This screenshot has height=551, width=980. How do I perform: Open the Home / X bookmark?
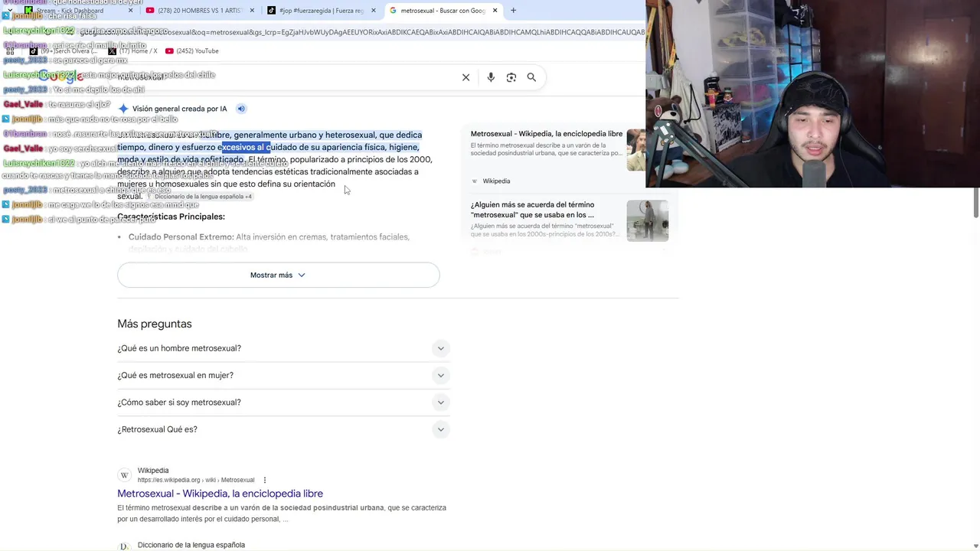click(x=132, y=51)
